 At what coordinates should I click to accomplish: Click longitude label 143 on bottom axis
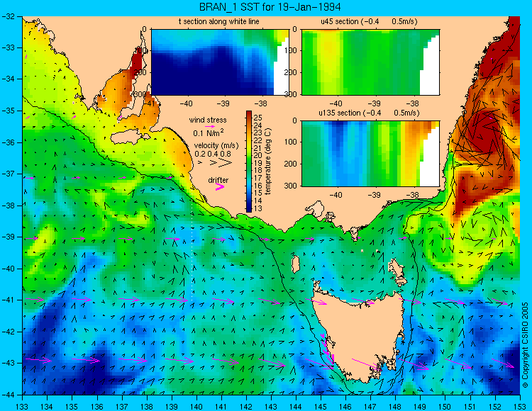pos(271,406)
